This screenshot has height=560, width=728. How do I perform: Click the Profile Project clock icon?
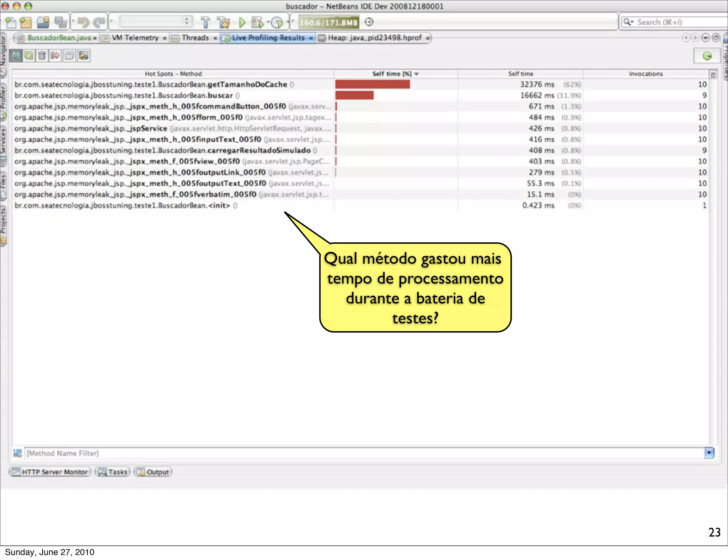(277, 22)
